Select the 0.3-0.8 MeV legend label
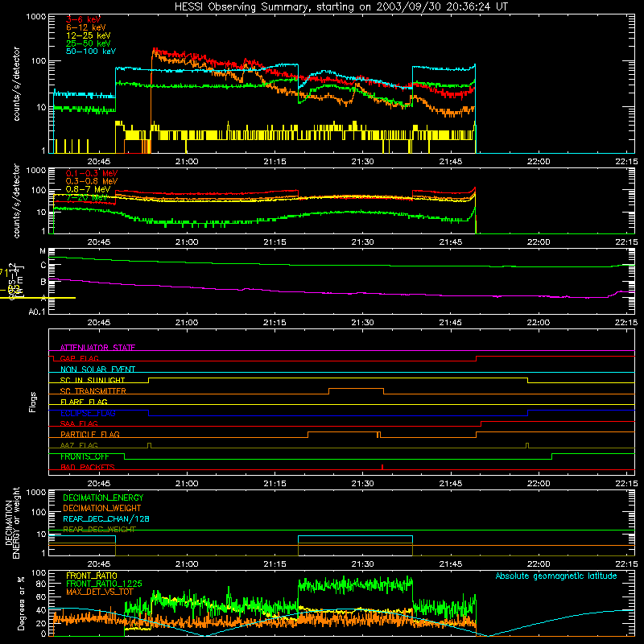 pyautogui.click(x=92, y=181)
